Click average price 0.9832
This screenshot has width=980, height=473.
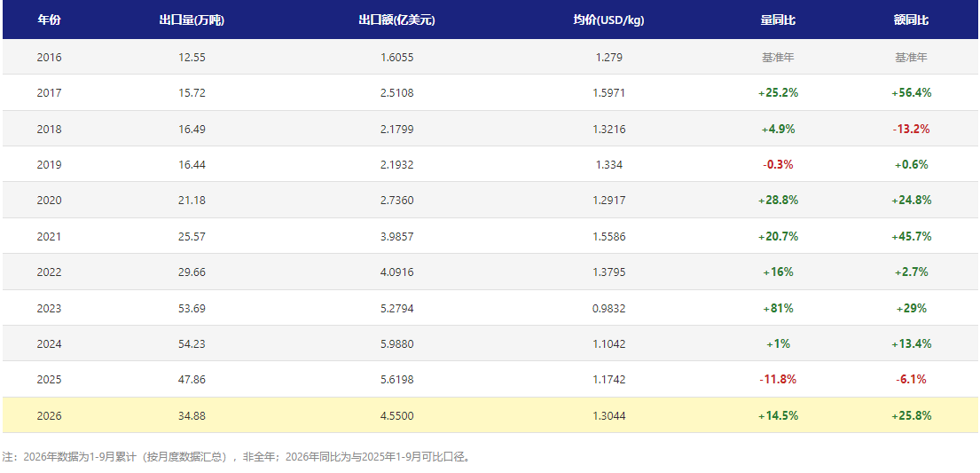tap(608, 309)
